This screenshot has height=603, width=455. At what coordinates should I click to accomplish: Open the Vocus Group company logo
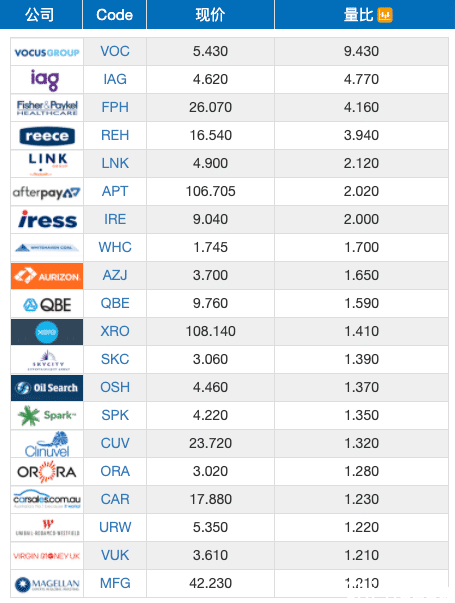pyautogui.click(x=47, y=52)
